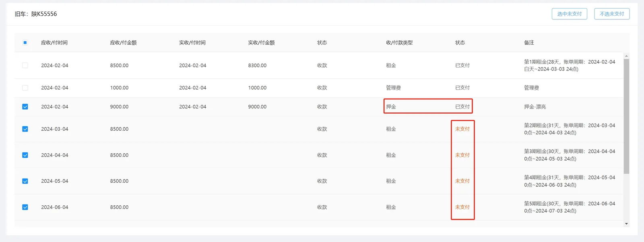Viewport: 644px width, 242px height.
Task: Click the 选中未支付 button
Action: pos(569,14)
